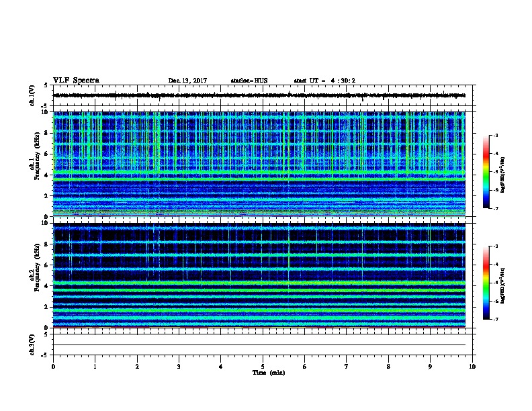This screenshot has width=532, height=411.
Task: Click the time axis tick label "2"
Action: click(137, 367)
